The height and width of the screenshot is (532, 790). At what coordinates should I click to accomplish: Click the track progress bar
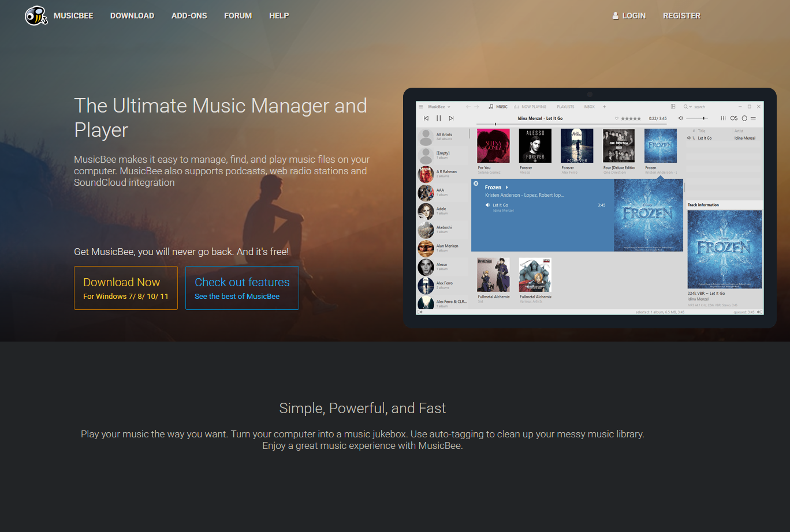[x=572, y=124]
